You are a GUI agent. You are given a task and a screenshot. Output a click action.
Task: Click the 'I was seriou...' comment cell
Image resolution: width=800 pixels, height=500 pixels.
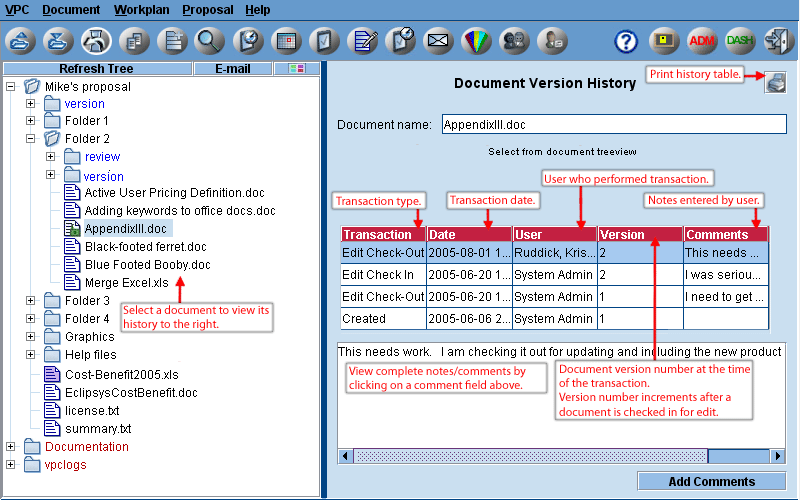click(x=726, y=274)
